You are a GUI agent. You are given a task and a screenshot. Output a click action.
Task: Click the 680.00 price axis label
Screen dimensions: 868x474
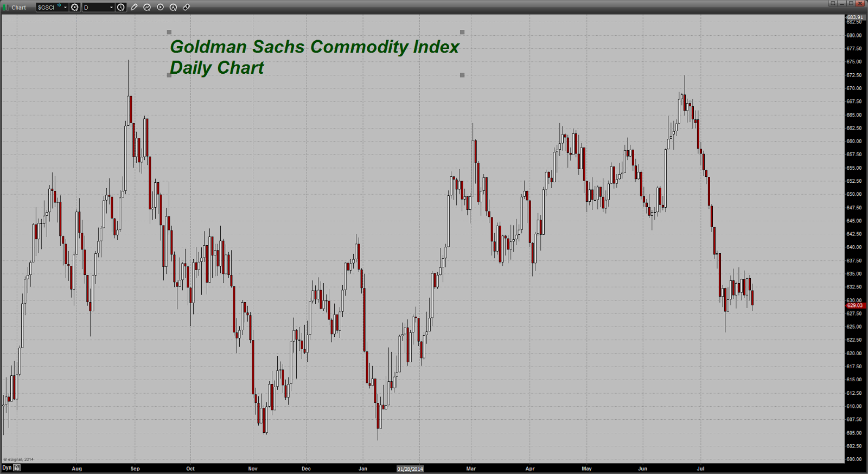tap(854, 35)
